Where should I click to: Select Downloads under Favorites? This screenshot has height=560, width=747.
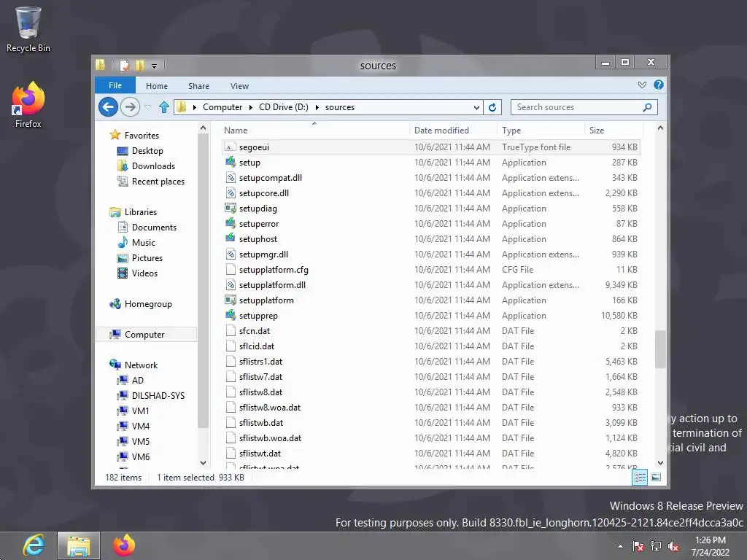coord(153,166)
